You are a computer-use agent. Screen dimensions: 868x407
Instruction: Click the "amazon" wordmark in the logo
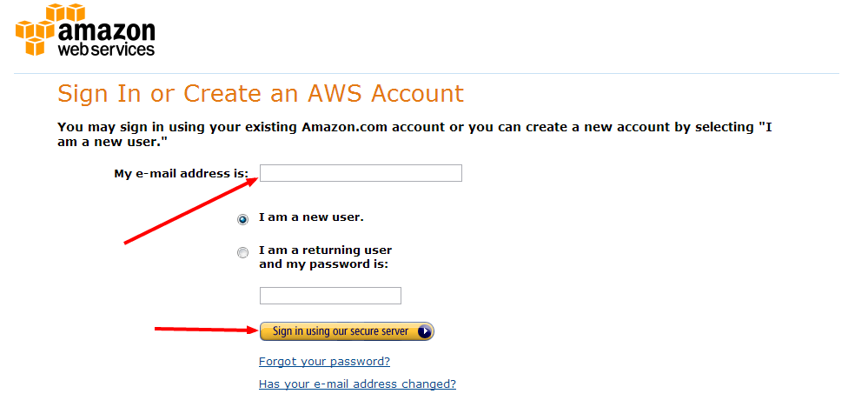click(106, 31)
